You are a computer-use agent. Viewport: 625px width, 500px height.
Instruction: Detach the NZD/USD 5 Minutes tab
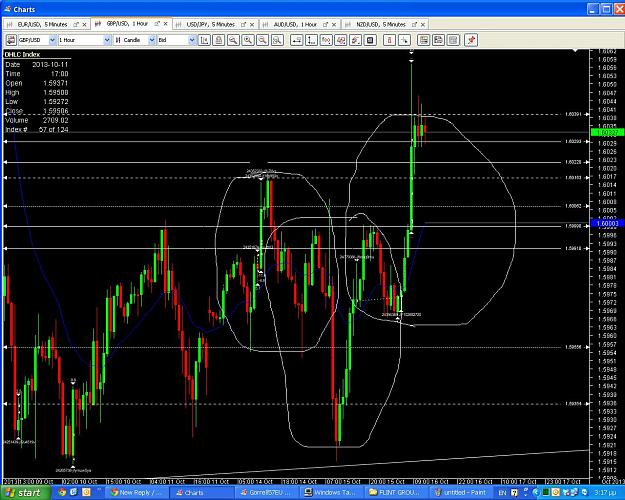coord(415,24)
